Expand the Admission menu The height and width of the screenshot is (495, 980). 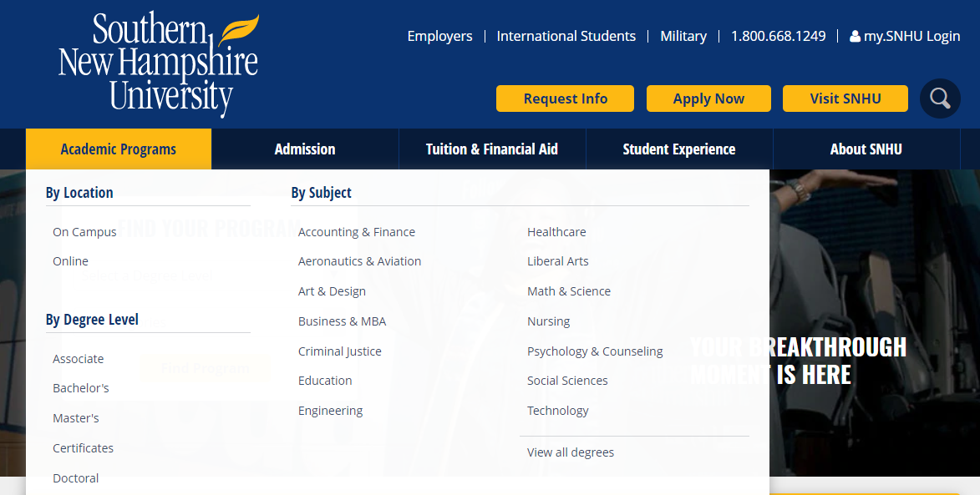(x=305, y=149)
